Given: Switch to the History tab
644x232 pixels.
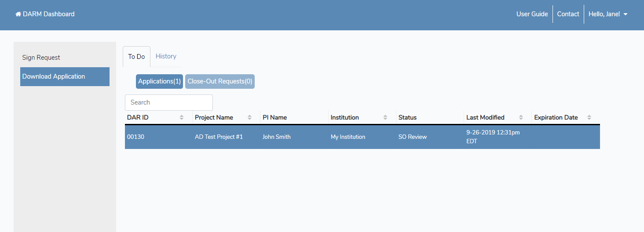Looking at the screenshot, I should 166,56.
